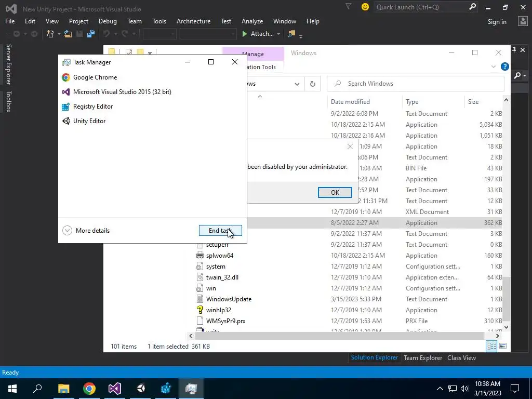
Task: Click the vertical scrollbar down arrow in File Explorer
Action: [x=506, y=327]
